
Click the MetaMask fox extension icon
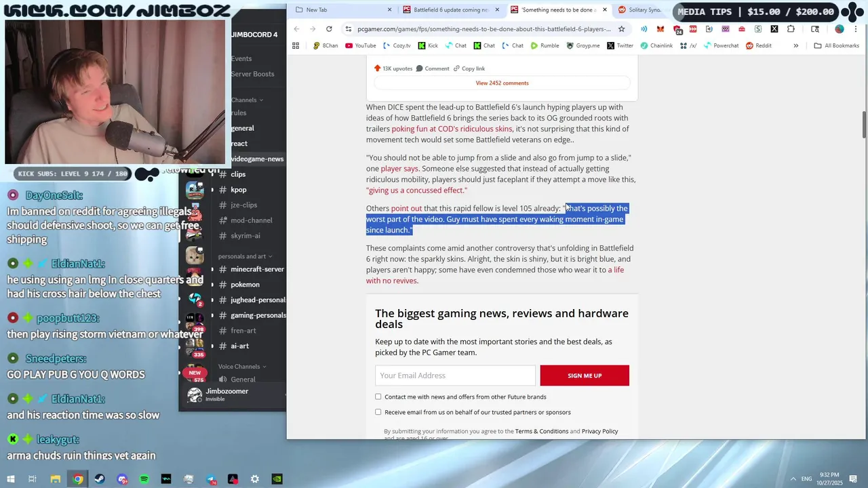coord(660,29)
